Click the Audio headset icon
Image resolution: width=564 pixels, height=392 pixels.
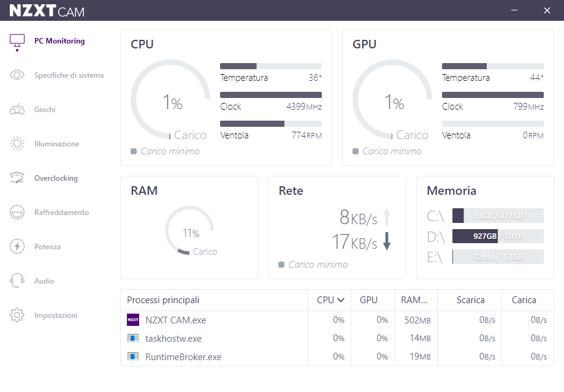pos(17,281)
